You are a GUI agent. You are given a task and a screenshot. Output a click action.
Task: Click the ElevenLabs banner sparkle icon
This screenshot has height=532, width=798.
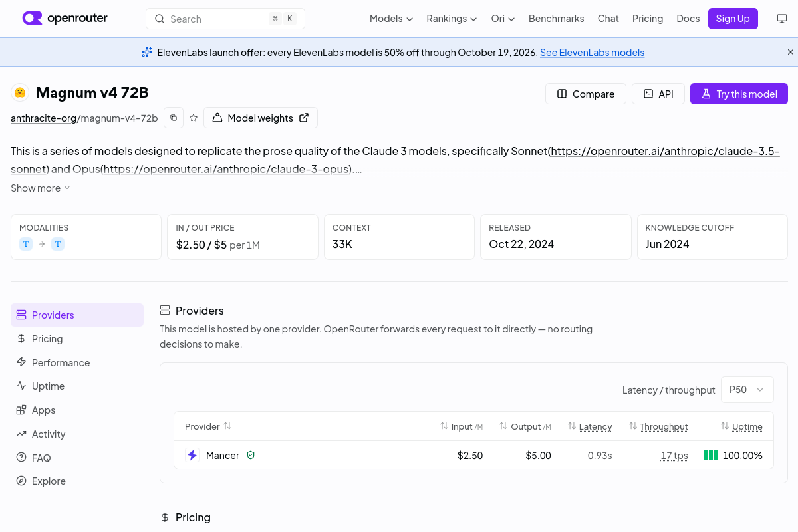[x=147, y=52]
